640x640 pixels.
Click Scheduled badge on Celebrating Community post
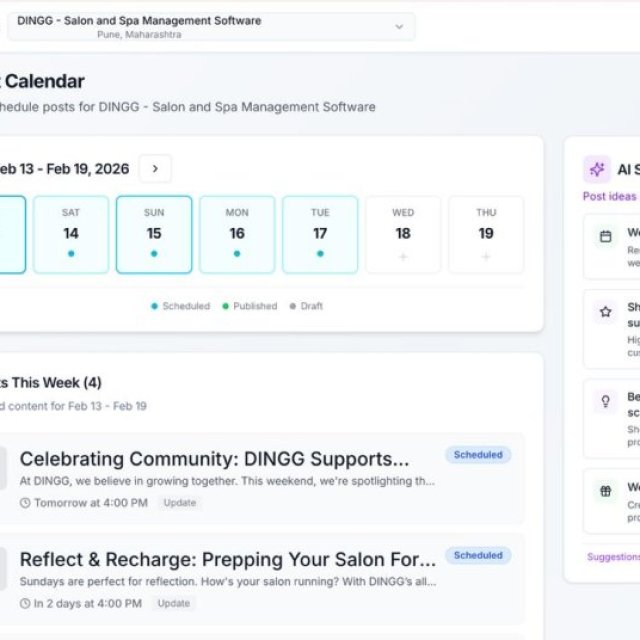[478, 455]
